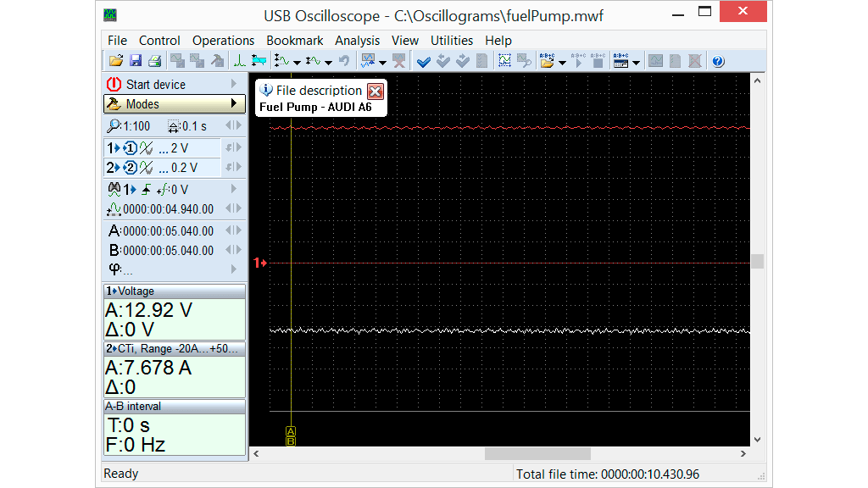868x488 pixels.
Task: Expand the phi phase row arrow
Action: click(234, 269)
